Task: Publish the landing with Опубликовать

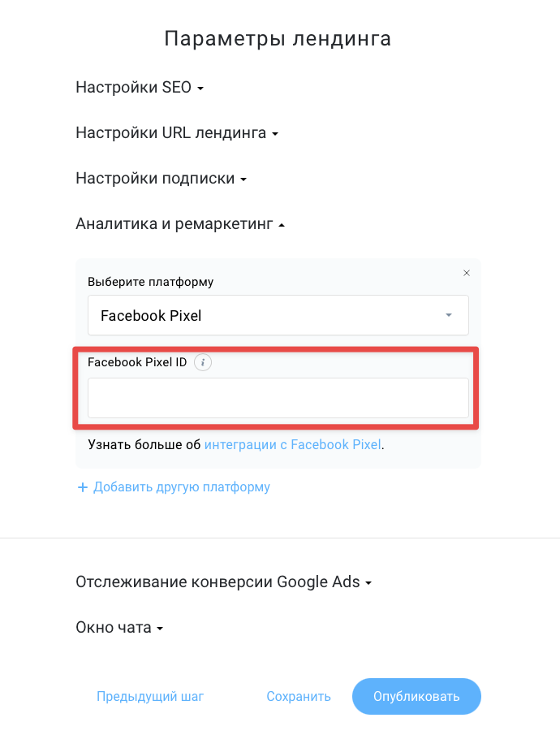Action: [x=416, y=697]
